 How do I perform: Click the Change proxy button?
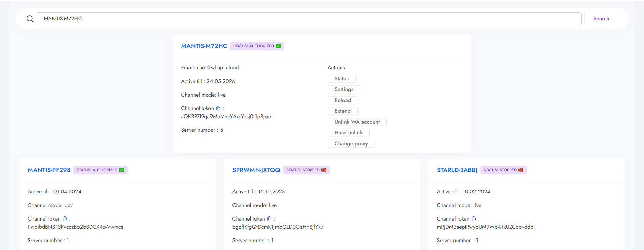pos(351,144)
